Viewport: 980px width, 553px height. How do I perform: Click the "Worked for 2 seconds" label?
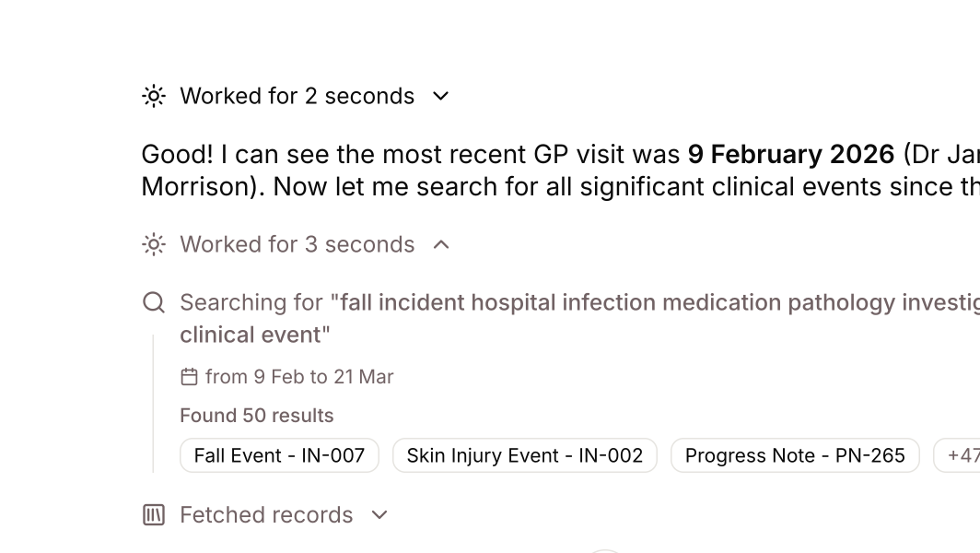click(x=297, y=96)
